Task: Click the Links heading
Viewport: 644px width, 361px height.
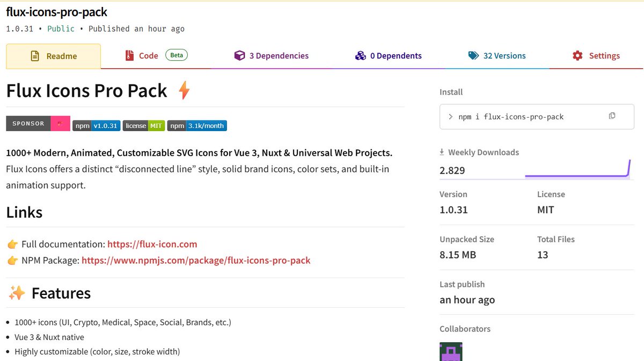Action: 25,212
